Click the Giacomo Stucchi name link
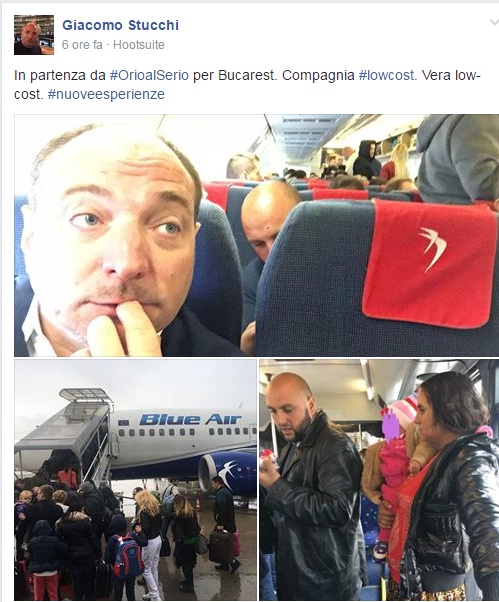The image size is (499, 602). (121, 25)
